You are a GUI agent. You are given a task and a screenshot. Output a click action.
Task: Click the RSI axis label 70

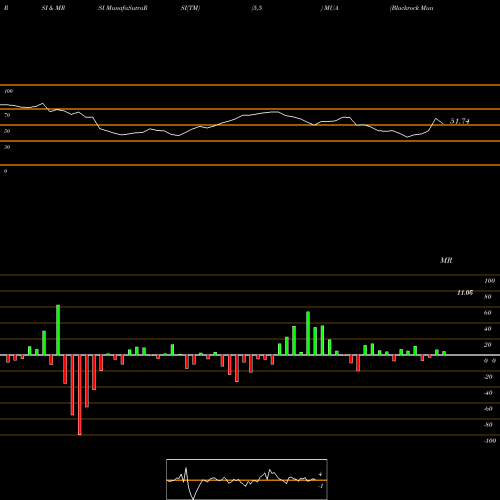[7, 115]
